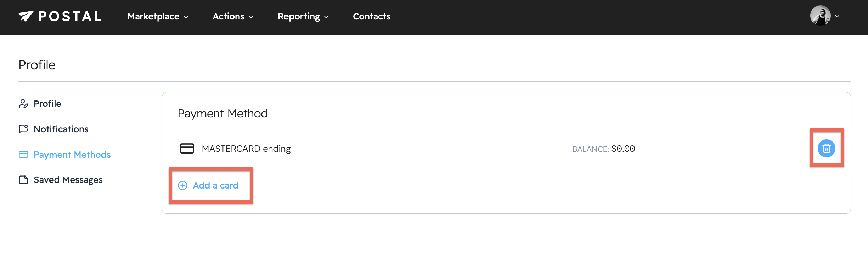
Task: Click the Marketplace menu label
Action: [153, 16]
